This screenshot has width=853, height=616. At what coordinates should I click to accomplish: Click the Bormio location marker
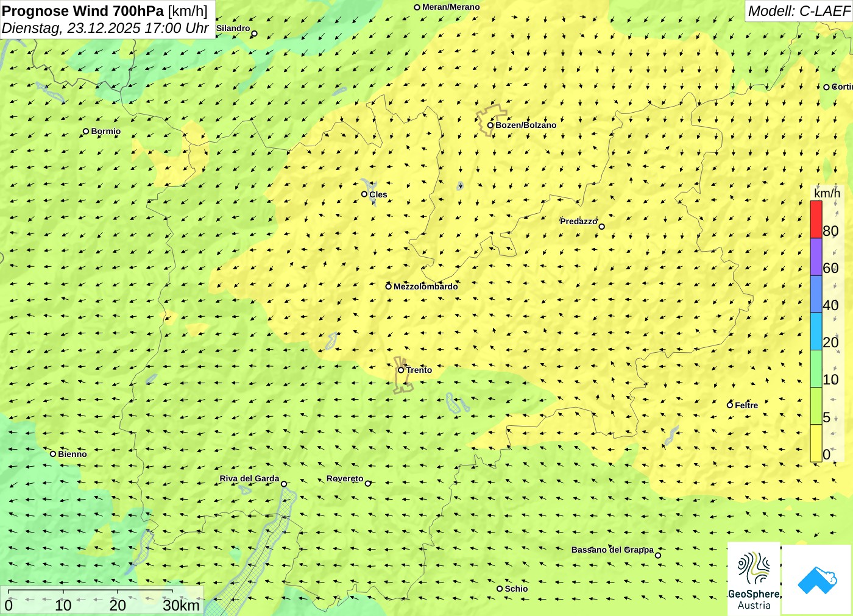coord(86,131)
